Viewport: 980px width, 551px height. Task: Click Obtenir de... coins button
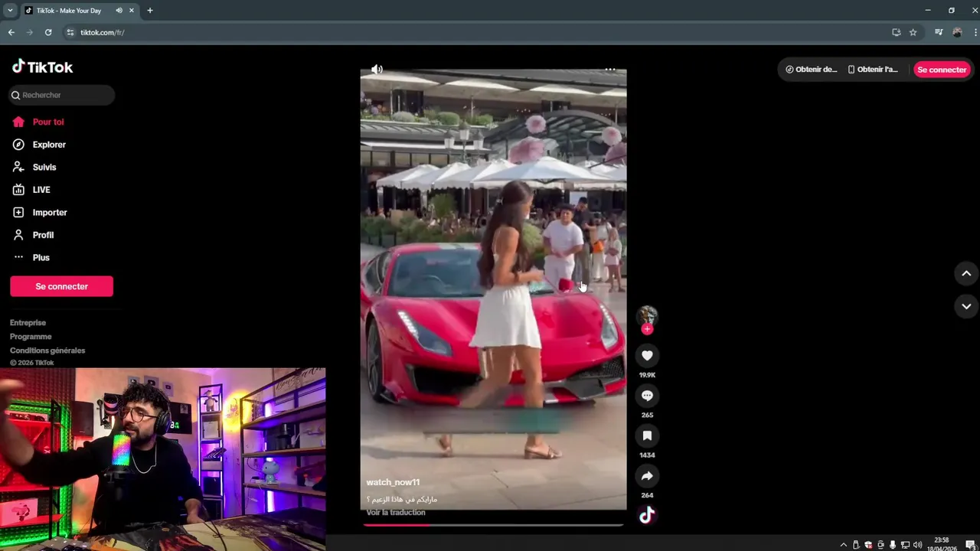pyautogui.click(x=811, y=70)
